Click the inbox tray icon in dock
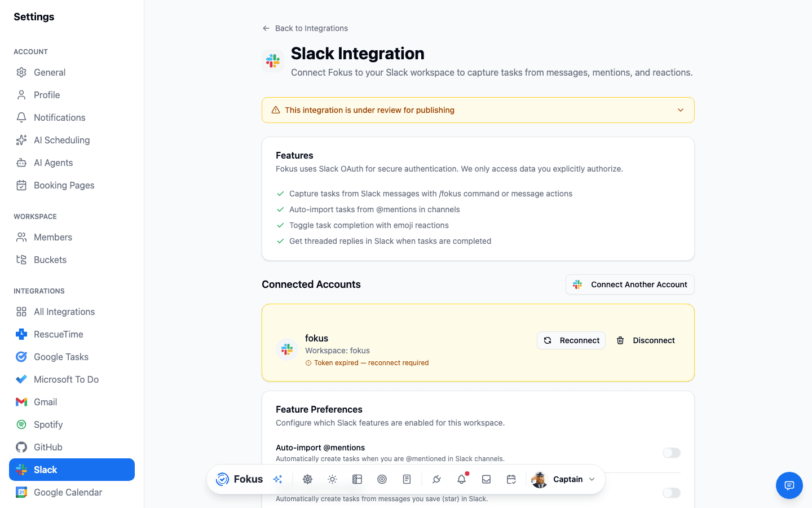 [x=486, y=479]
